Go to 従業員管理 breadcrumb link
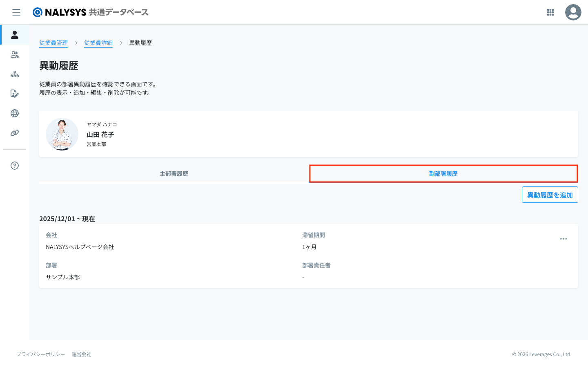This screenshot has width=588, height=368. click(x=53, y=43)
